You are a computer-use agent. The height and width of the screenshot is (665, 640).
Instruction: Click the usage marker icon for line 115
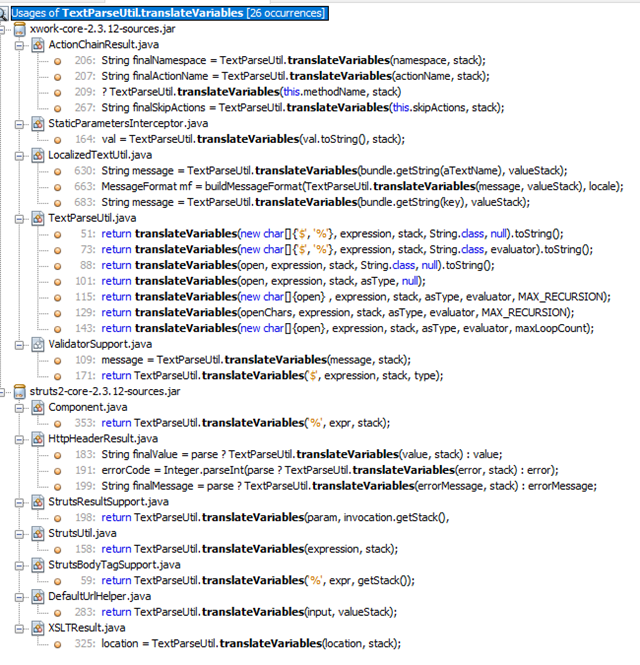(x=57, y=298)
